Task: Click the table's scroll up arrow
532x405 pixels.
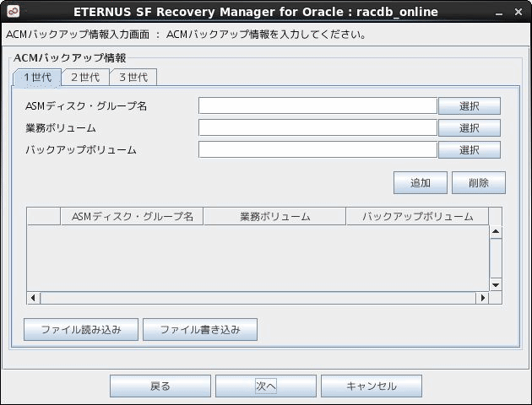Action: (x=496, y=231)
